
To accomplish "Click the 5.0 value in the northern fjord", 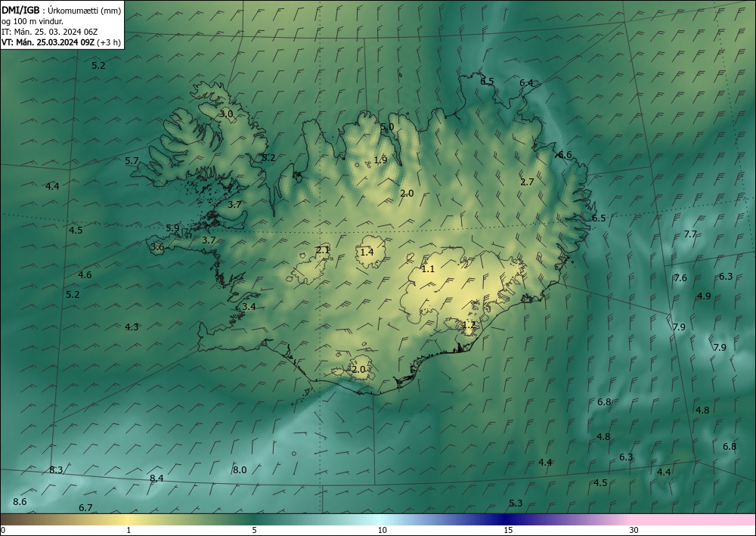I will click(x=387, y=127).
